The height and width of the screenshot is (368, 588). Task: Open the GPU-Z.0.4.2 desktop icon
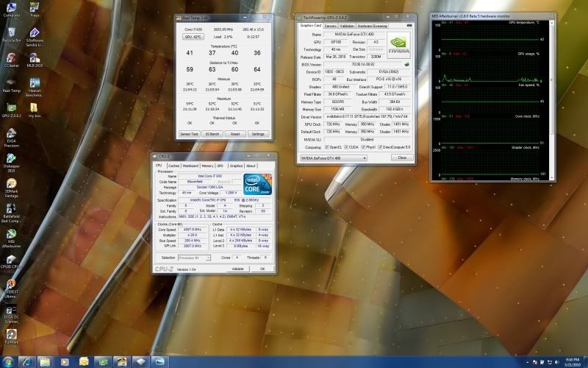[x=11, y=110]
